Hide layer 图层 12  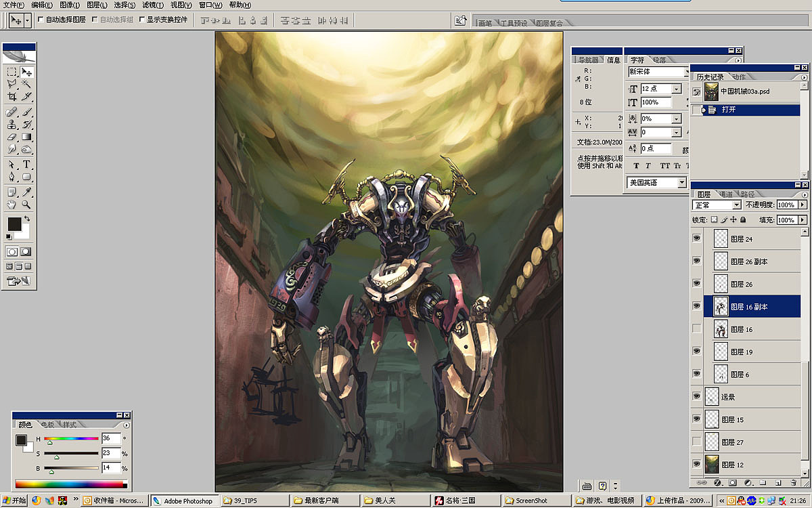[x=696, y=464]
